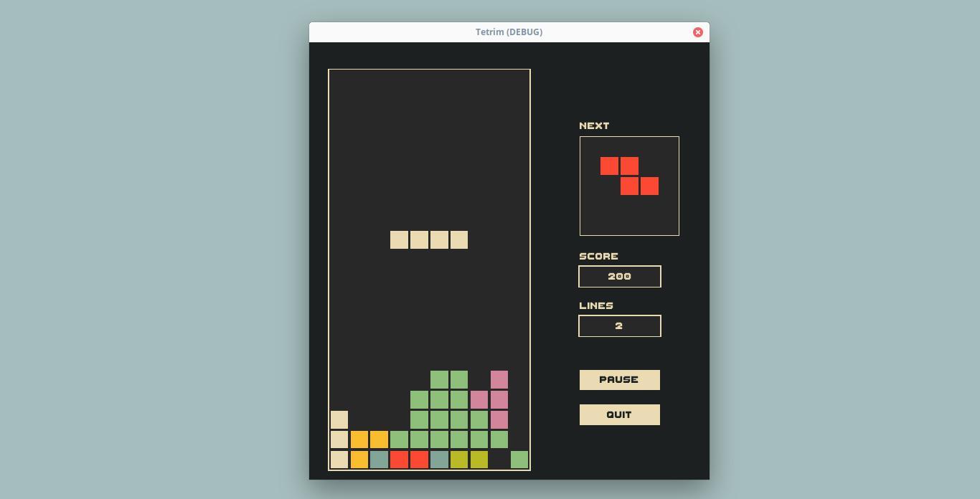Click the Tetrim (DEBUG) title bar text
This screenshot has height=499, width=980.
pyautogui.click(x=509, y=32)
